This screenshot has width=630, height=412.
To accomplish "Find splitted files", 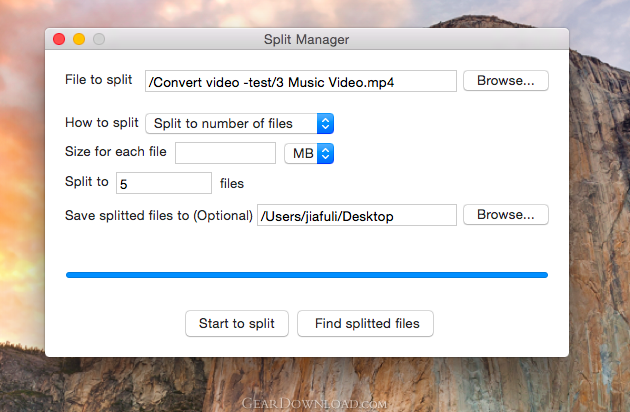I will [365, 324].
